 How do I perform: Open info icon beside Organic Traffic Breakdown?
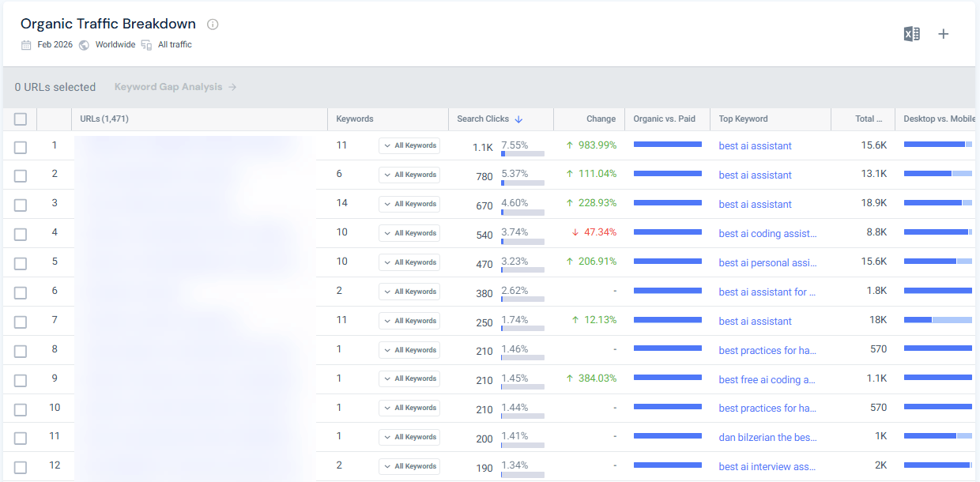213,24
